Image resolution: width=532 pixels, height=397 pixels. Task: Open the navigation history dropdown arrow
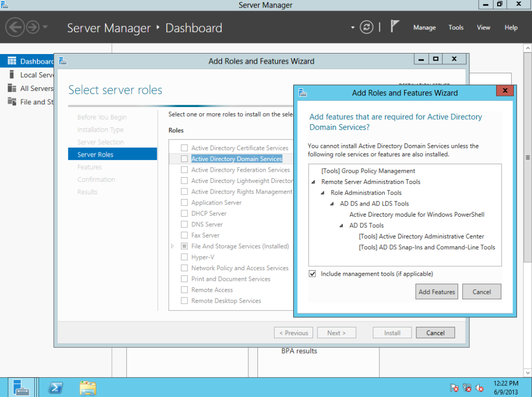pyautogui.click(x=45, y=27)
